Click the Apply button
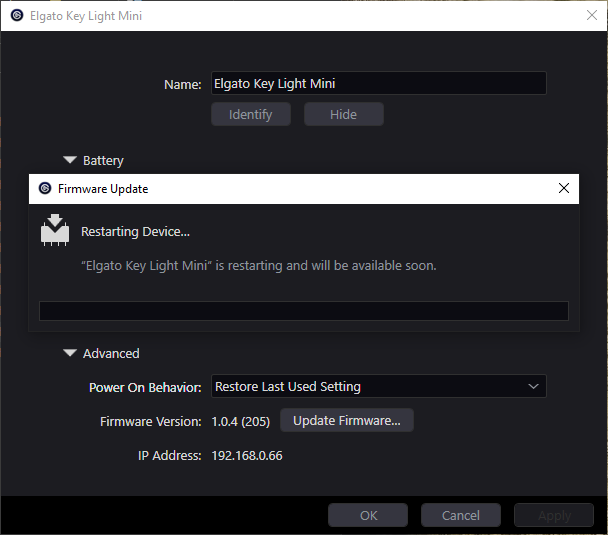608x535 pixels. click(554, 515)
